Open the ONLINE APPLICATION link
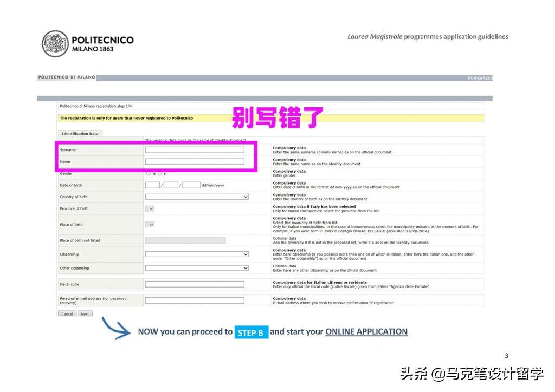Viewport: 555px width, 392px height. click(x=366, y=331)
